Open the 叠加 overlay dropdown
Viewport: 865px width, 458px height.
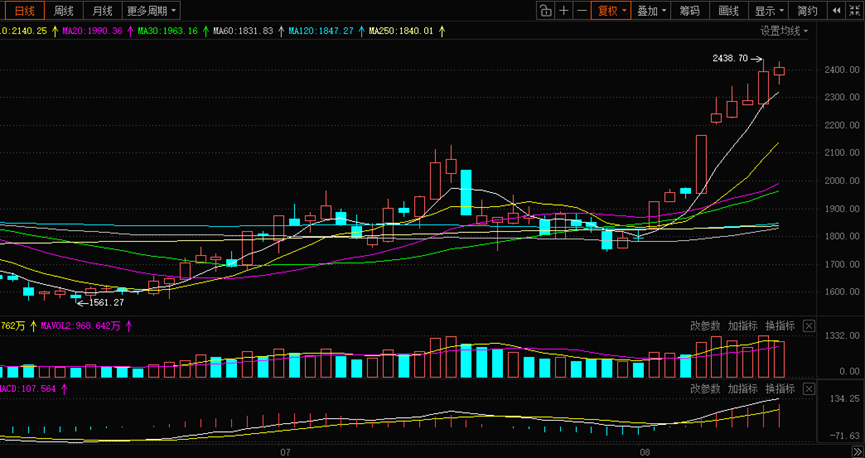click(x=651, y=10)
